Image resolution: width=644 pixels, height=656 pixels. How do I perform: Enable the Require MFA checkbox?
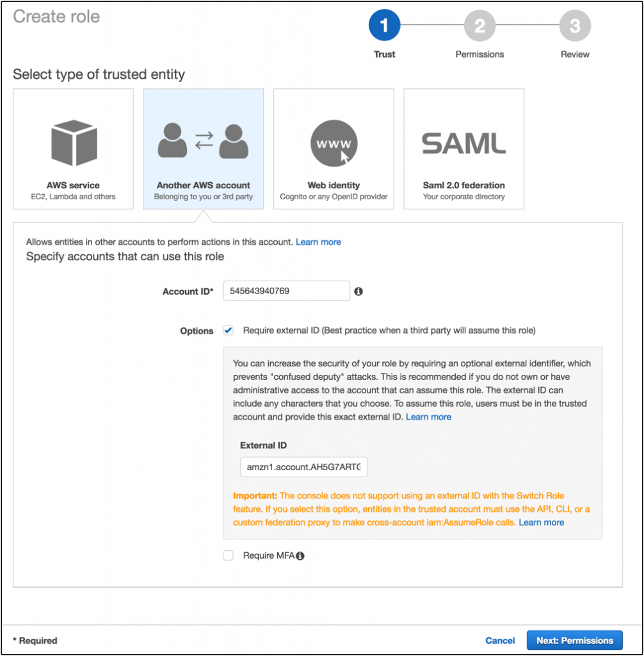click(229, 555)
